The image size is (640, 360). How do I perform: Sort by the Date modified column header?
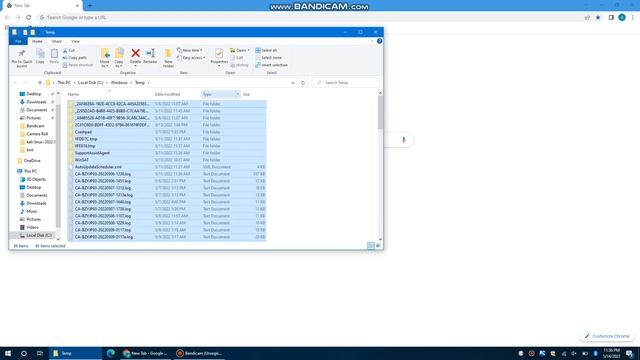[x=176, y=94]
